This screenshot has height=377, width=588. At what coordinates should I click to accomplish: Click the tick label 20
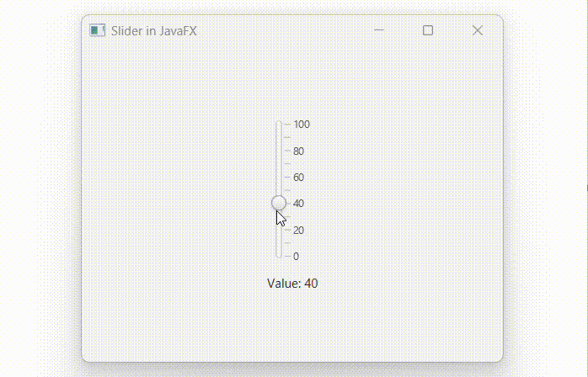[299, 231]
